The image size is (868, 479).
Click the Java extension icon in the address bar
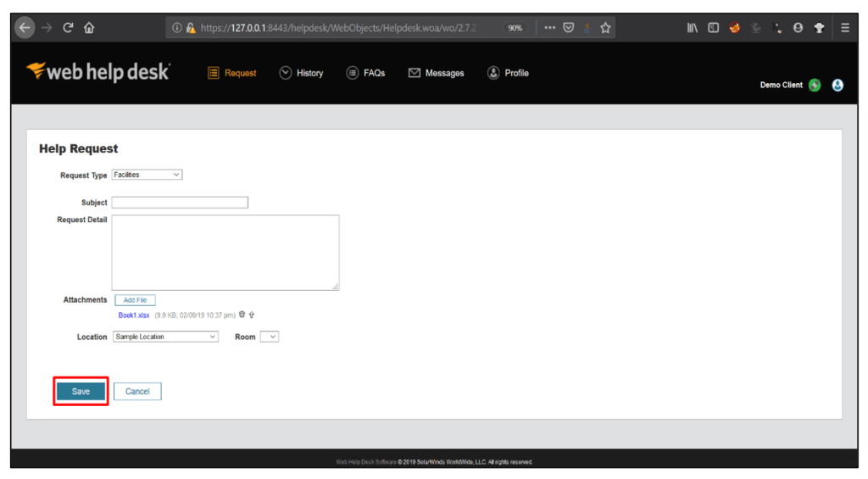[587, 28]
